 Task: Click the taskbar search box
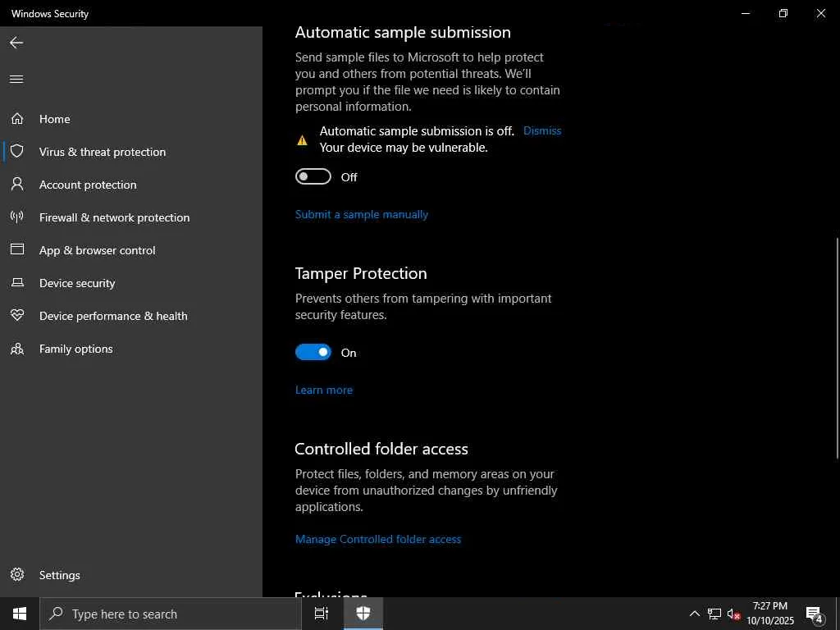point(171,614)
